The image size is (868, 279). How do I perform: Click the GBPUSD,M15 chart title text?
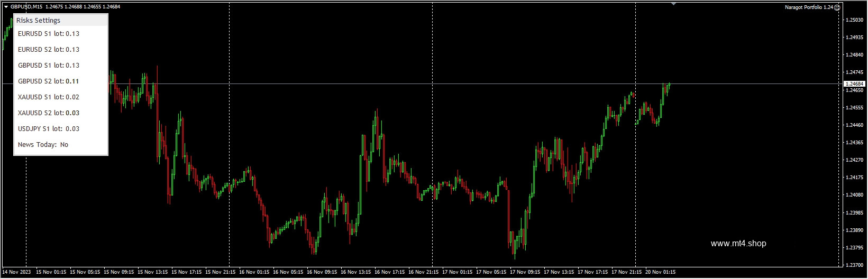[26, 7]
